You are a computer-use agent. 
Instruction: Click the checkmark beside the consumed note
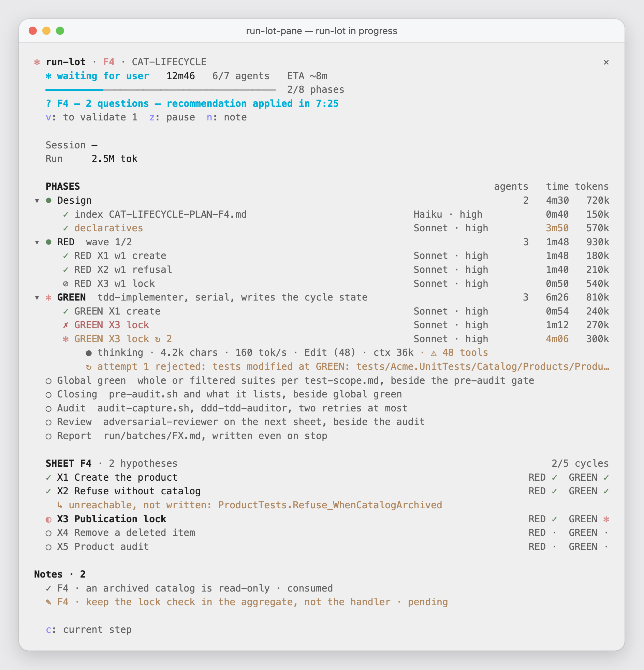[x=48, y=589]
